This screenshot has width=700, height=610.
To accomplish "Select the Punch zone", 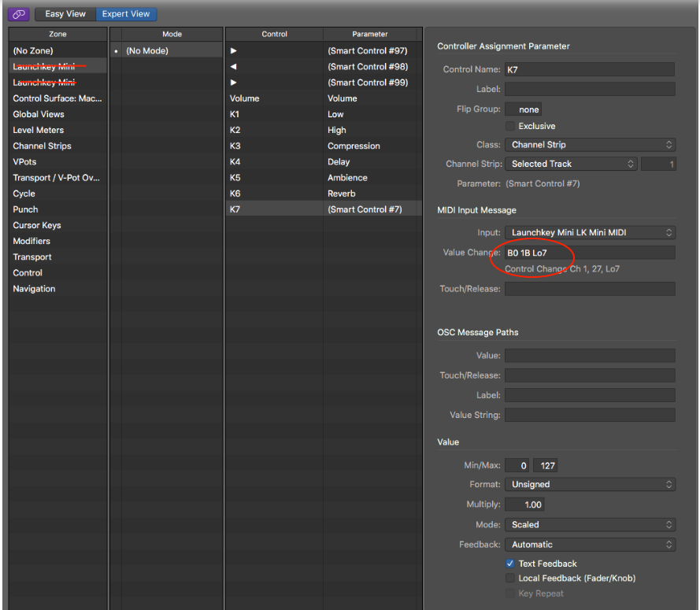I will tap(58, 209).
